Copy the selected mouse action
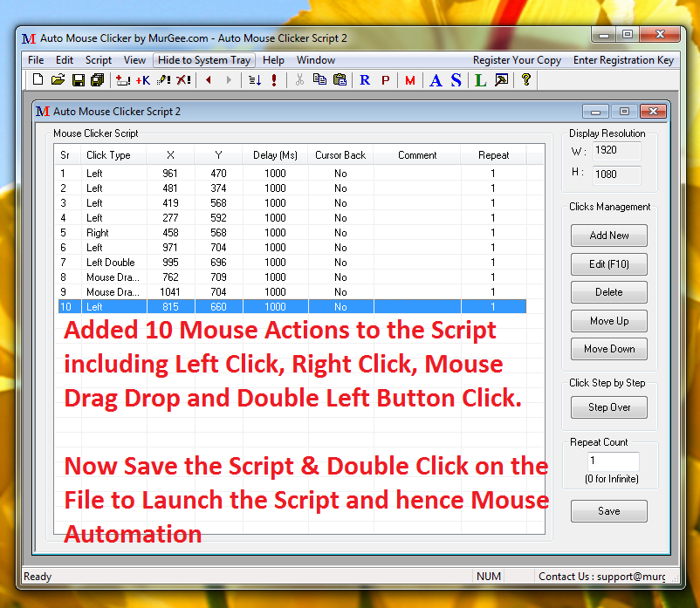Screen dimensions: 700x608 tap(321, 79)
